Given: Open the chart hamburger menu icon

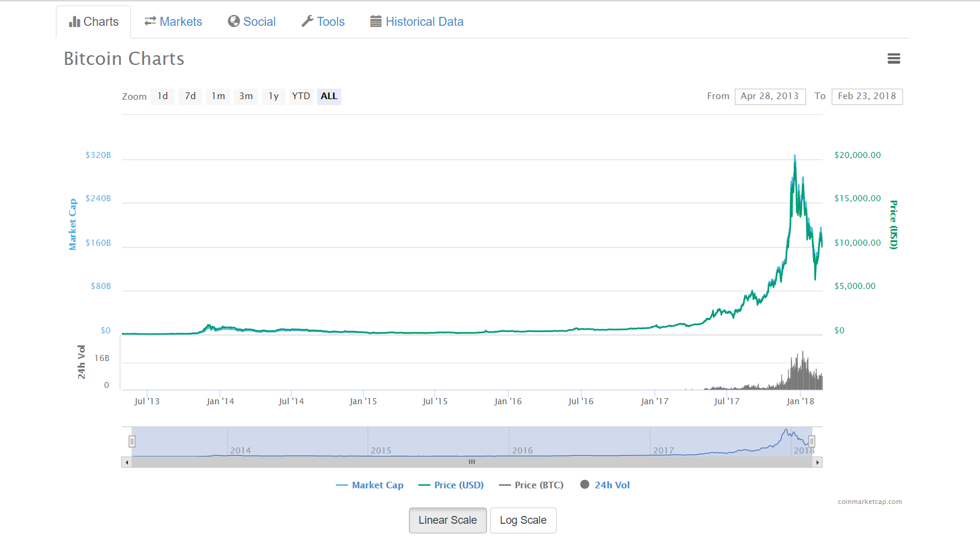Looking at the screenshot, I should point(894,58).
